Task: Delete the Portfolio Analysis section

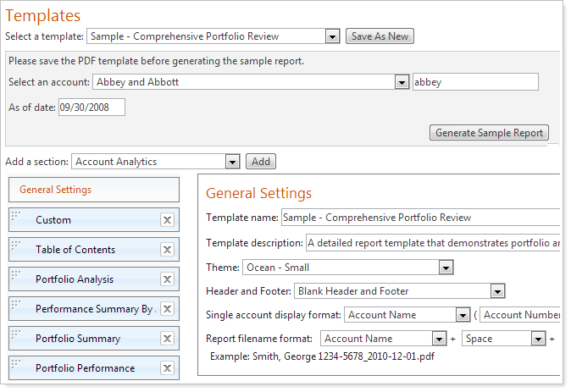Action: click(167, 279)
